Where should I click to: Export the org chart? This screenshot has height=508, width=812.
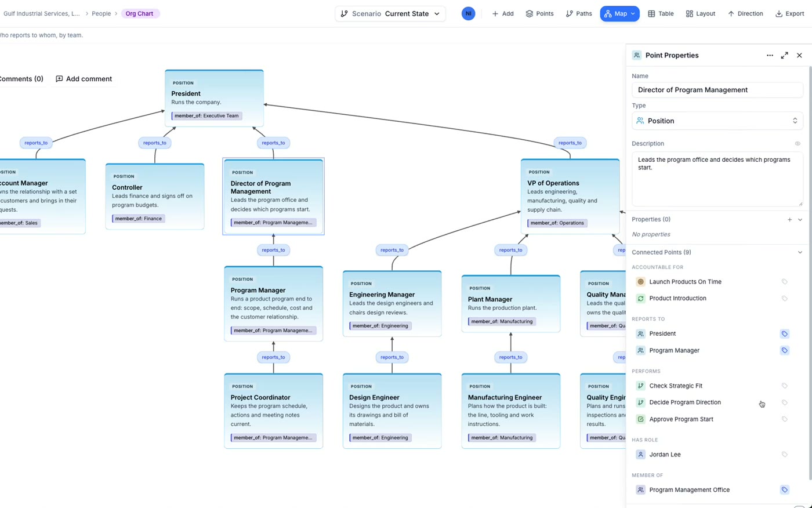coord(789,13)
